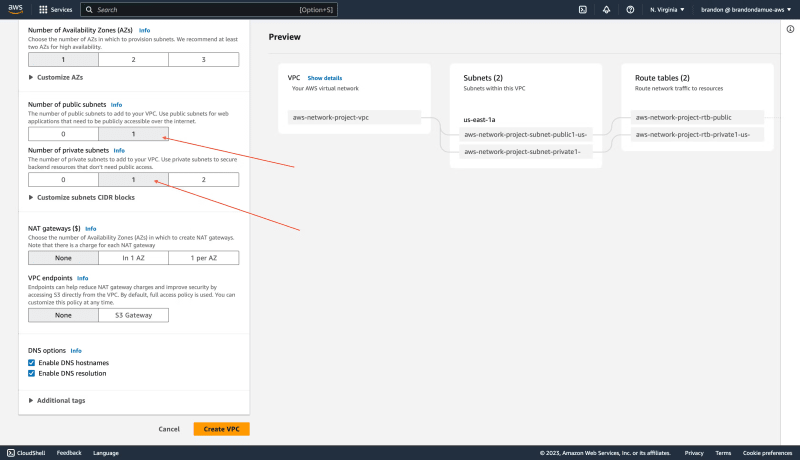Open the AWS home logo
This screenshot has height=460, width=800.
(x=15, y=9)
